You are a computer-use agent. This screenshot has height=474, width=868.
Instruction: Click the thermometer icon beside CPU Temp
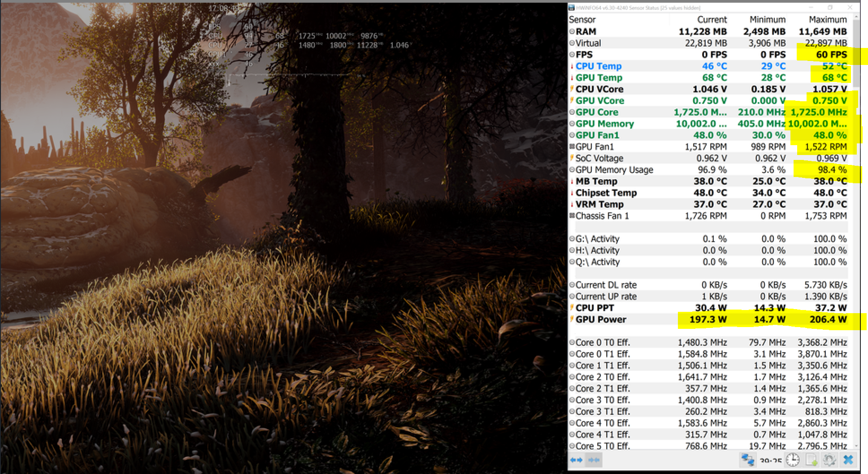[572, 66]
